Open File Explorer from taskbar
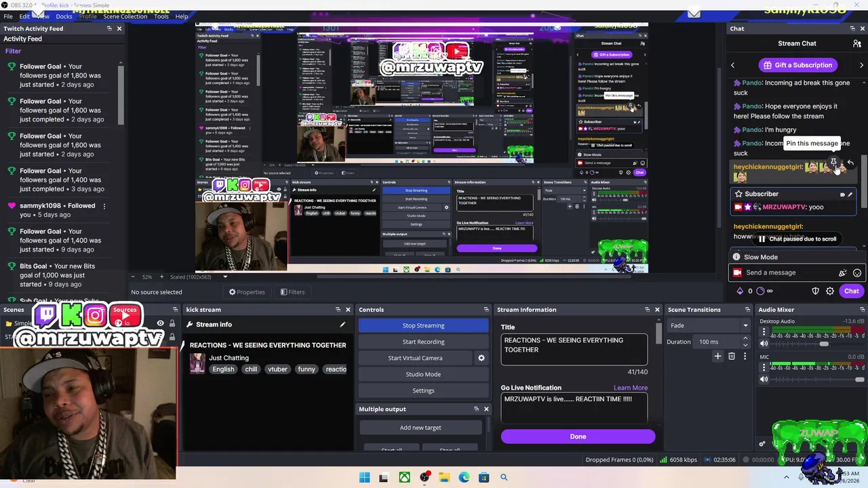 [x=444, y=478]
